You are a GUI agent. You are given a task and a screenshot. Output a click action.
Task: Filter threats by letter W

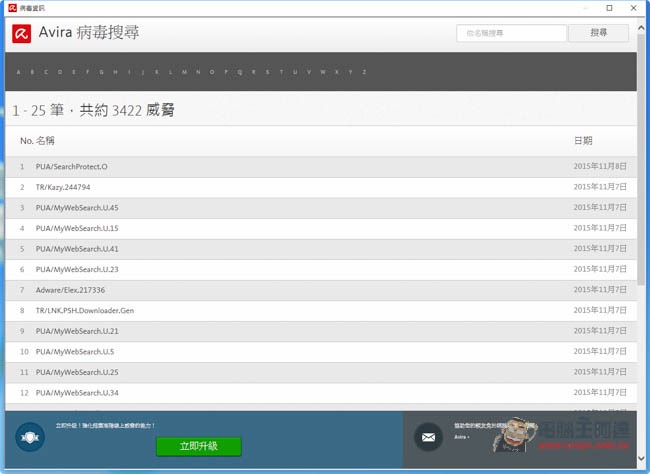323,72
